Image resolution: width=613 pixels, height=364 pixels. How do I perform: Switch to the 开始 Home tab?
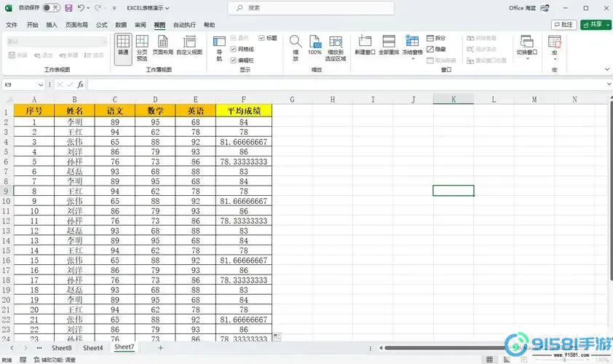pos(33,25)
